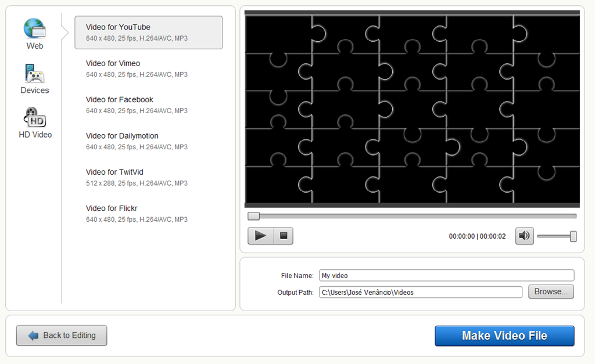
Task: Play the video preview
Action: pos(260,236)
